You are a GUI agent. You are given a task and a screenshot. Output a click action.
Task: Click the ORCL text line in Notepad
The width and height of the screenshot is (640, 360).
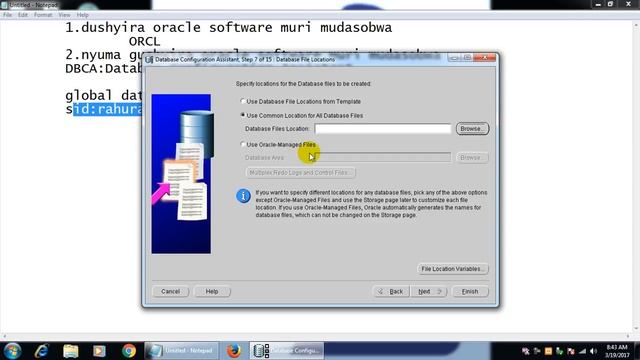[144, 41]
